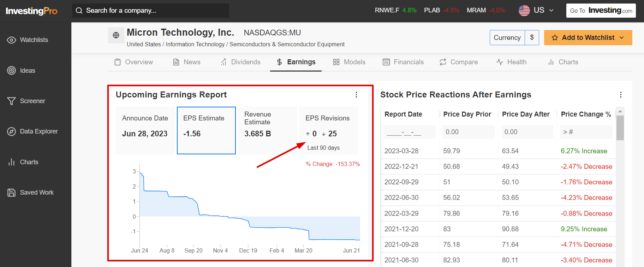Click the Price Day Prior filter field
This screenshot has height=267, width=644.
[469, 132]
